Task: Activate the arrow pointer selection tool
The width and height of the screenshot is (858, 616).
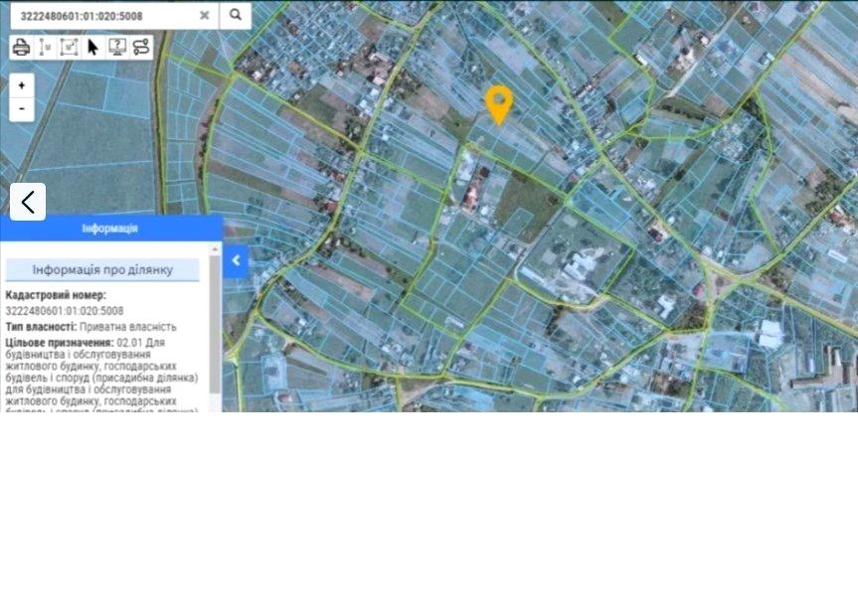Action: [92, 47]
